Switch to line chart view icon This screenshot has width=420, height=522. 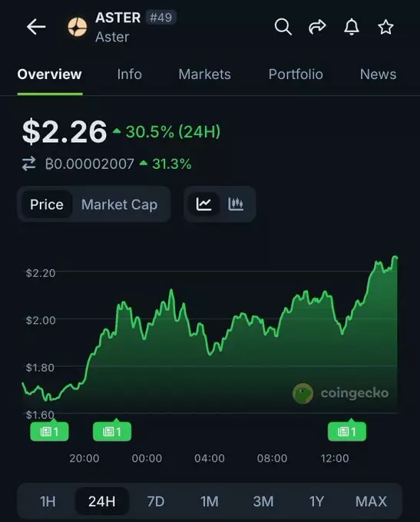pyautogui.click(x=203, y=204)
